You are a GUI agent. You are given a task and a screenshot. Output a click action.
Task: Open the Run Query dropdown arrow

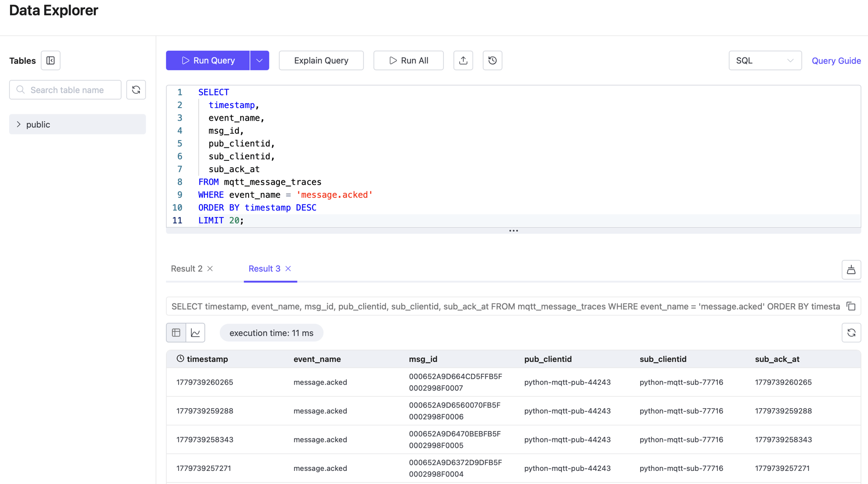[x=259, y=61]
